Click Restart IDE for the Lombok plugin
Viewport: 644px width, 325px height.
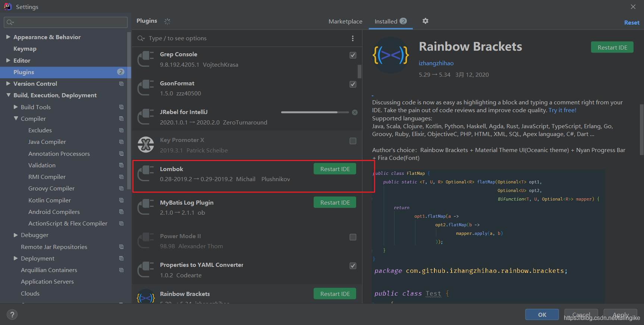pos(335,169)
